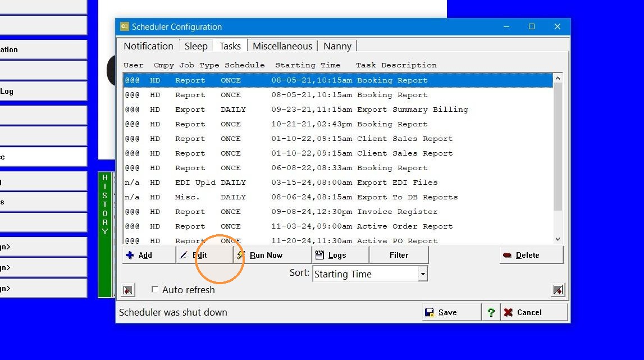Screen dimensions: 644x360
Task: Switch to the Sleep tab
Action: pyautogui.click(x=196, y=46)
